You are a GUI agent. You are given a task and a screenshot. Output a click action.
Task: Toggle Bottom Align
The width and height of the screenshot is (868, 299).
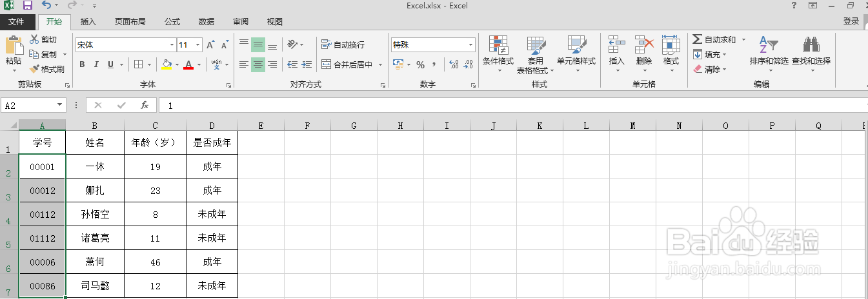tap(272, 44)
